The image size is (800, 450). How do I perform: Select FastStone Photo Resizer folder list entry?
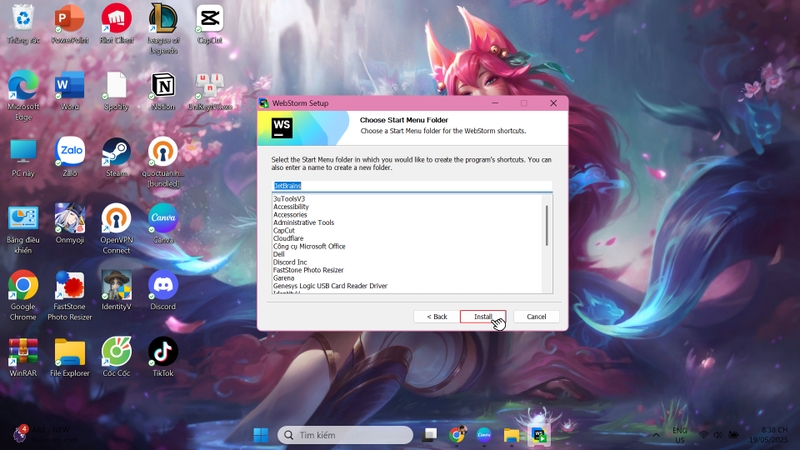[x=308, y=270]
